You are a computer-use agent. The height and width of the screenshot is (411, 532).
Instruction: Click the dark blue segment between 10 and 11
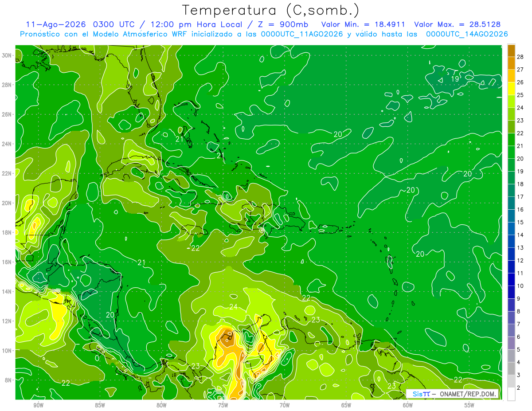tap(511, 280)
